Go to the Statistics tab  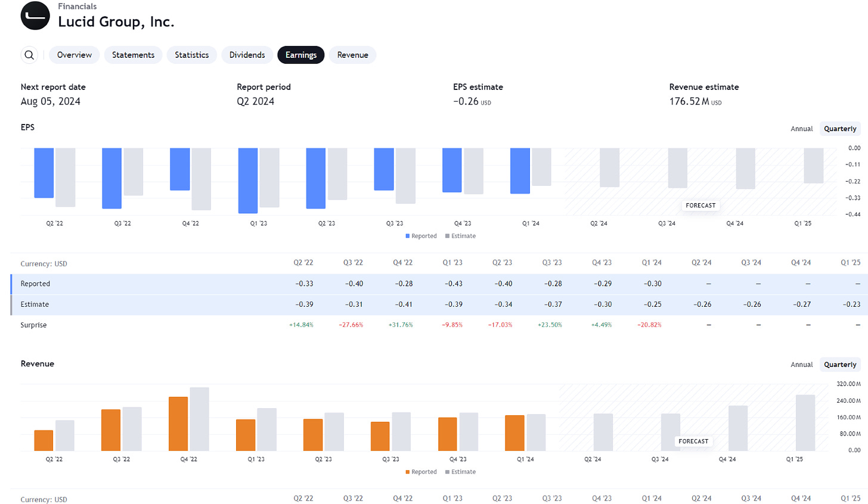coord(192,55)
